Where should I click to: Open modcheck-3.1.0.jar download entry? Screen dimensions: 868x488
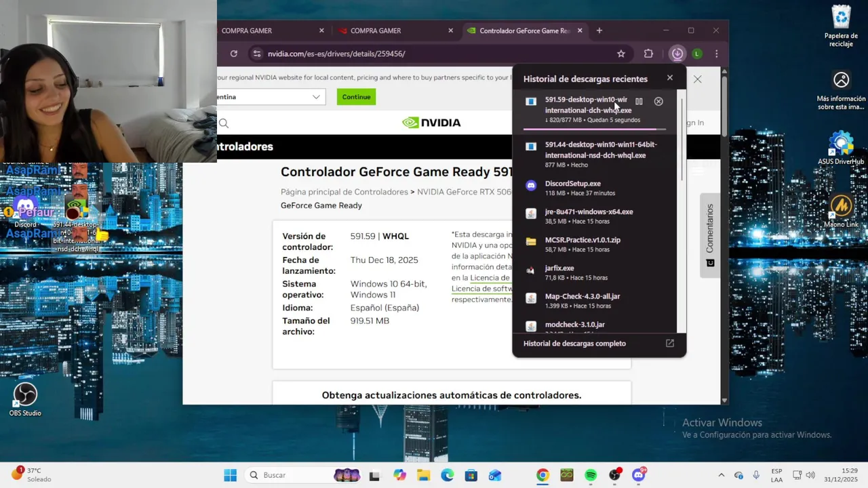(597, 326)
